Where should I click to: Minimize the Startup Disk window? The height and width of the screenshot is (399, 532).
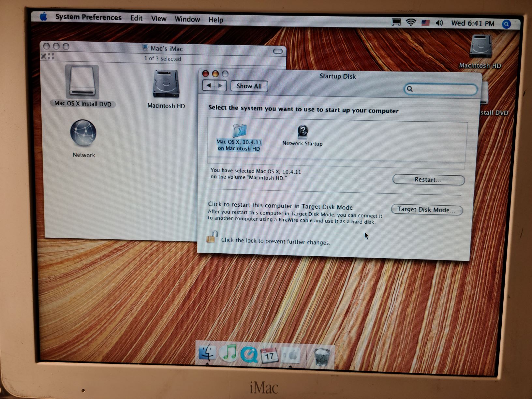point(215,74)
